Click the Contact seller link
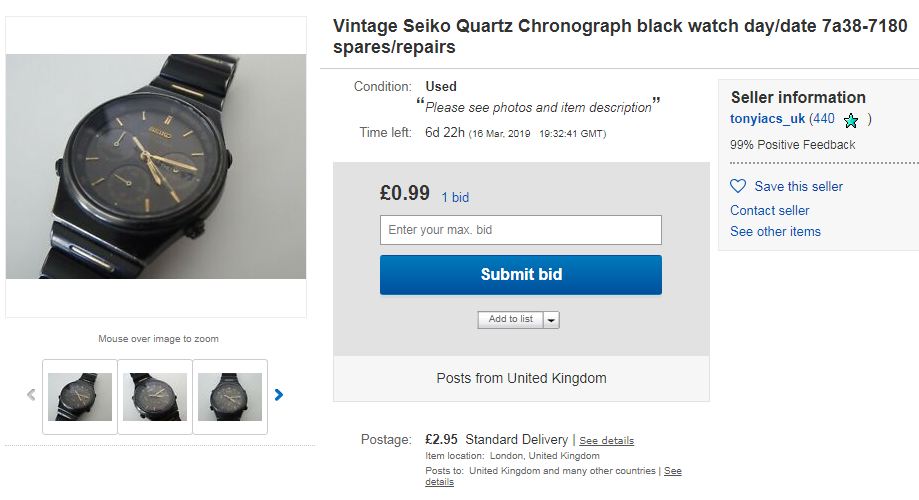 [769, 210]
